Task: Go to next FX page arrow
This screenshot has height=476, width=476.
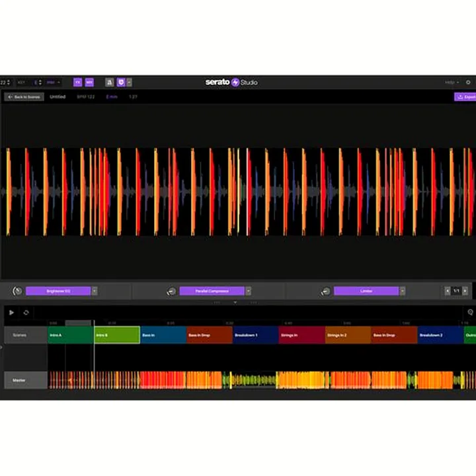Action: tap(465, 291)
